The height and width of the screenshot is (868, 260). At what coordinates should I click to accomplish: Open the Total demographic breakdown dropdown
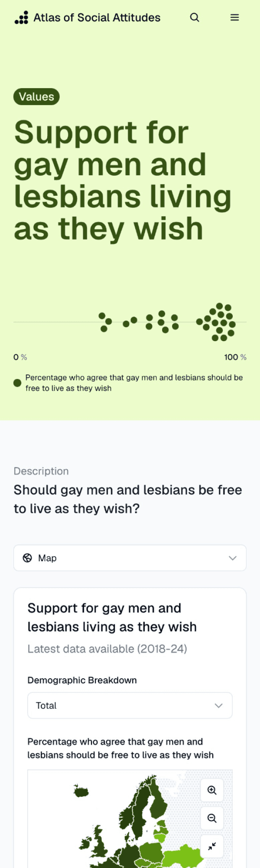[130, 706]
